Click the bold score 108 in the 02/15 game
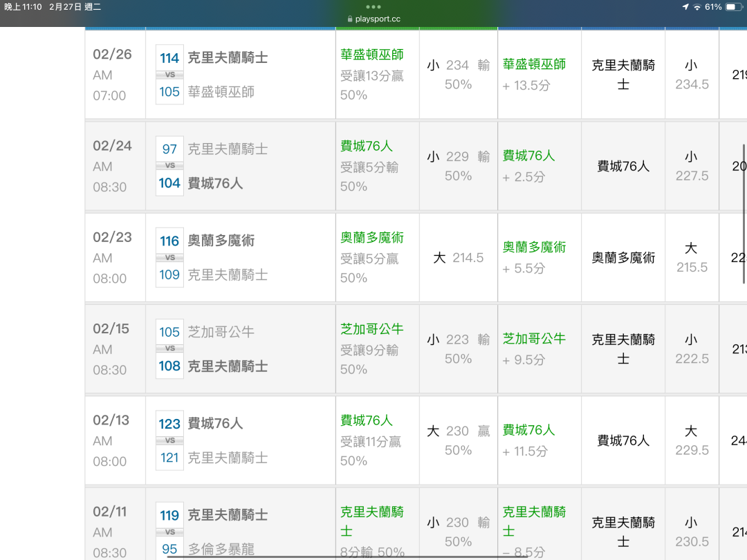 (169, 366)
